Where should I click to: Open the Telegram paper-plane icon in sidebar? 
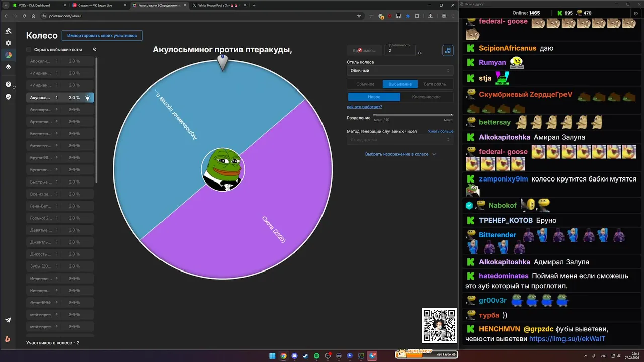point(8,320)
